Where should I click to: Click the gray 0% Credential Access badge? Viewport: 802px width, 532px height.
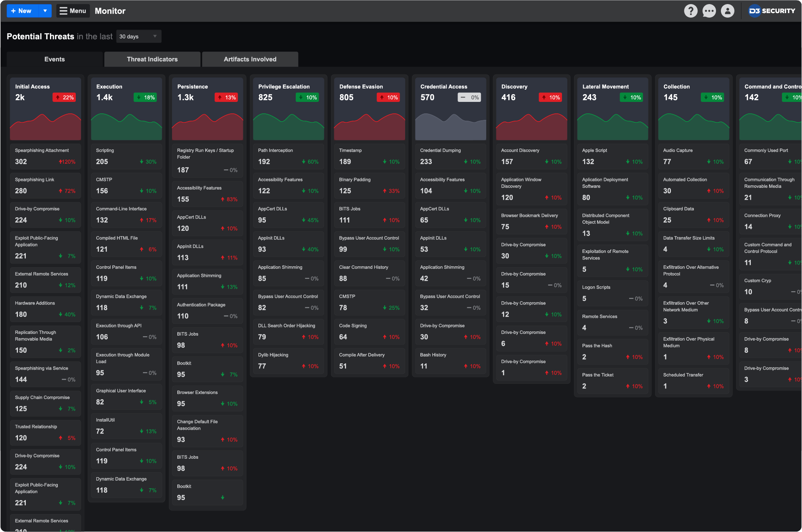[x=469, y=97]
